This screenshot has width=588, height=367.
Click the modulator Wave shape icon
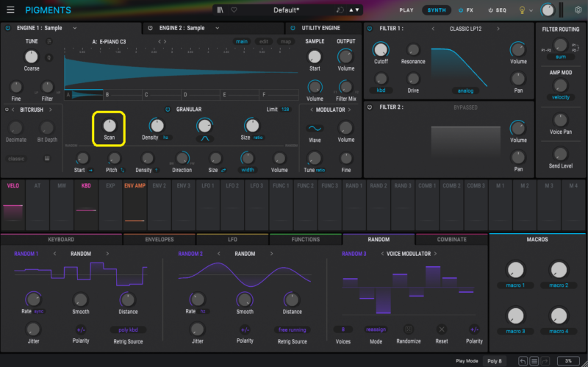[x=315, y=128]
